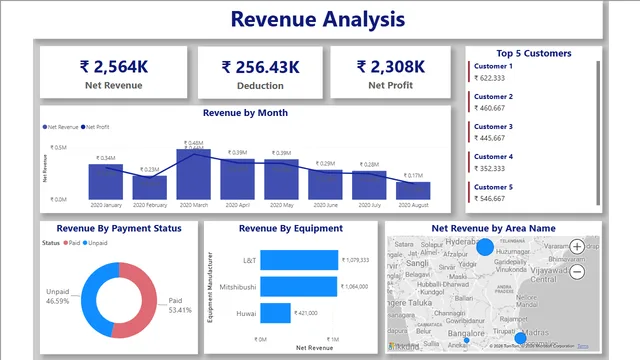Click the Top 5 Customers heading
Image resolution: width=640 pixels, height=360 pixels.
[x=534, y=53]
